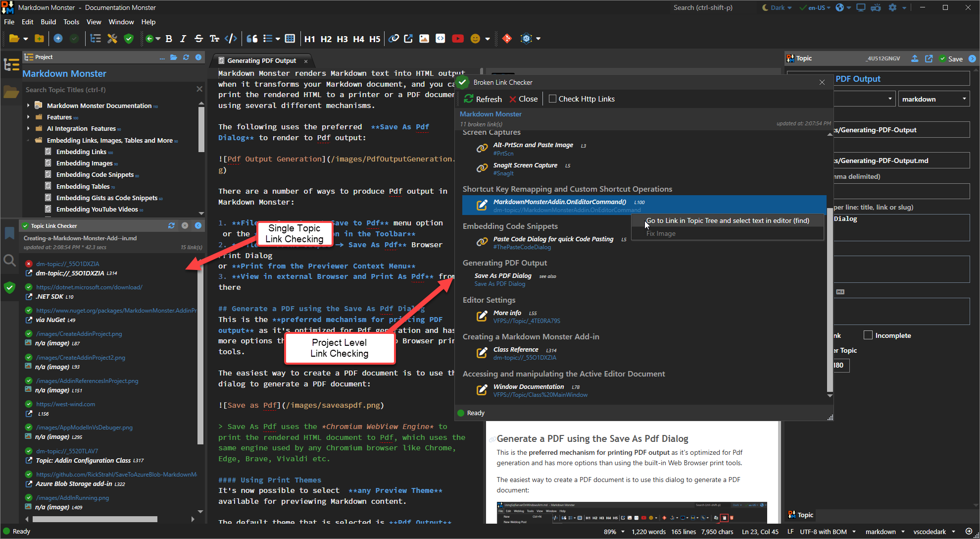Click the blockquote toolbar icon
The height and width of the screenshot is (539, 980).
click(252, 39)
